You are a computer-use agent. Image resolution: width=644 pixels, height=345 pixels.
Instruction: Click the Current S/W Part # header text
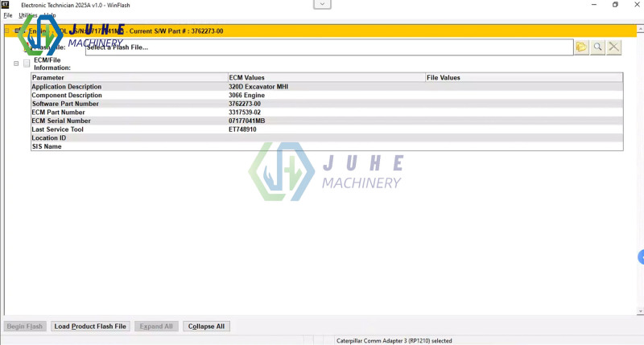point(176,31)
